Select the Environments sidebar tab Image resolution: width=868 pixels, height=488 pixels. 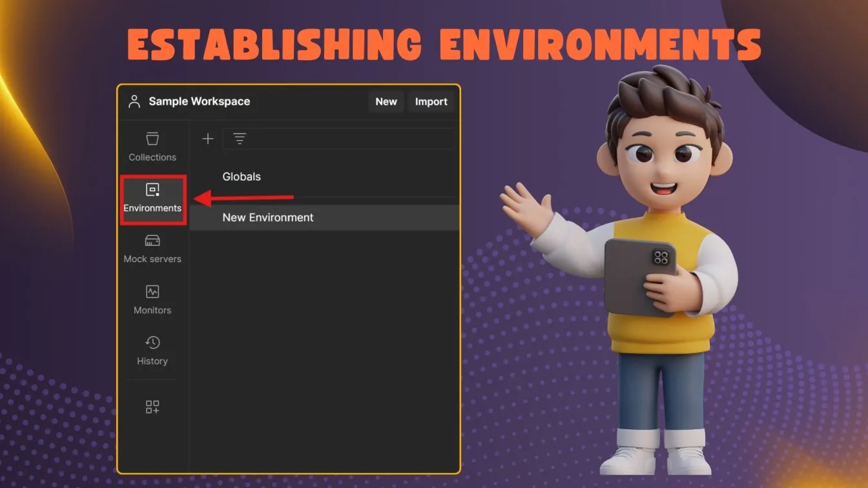coord(152,198)
